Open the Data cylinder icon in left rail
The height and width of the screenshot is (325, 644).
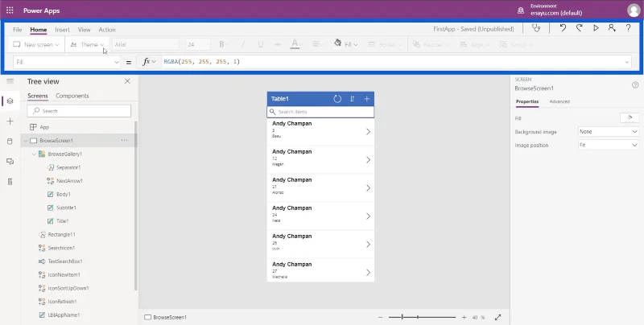10,142
